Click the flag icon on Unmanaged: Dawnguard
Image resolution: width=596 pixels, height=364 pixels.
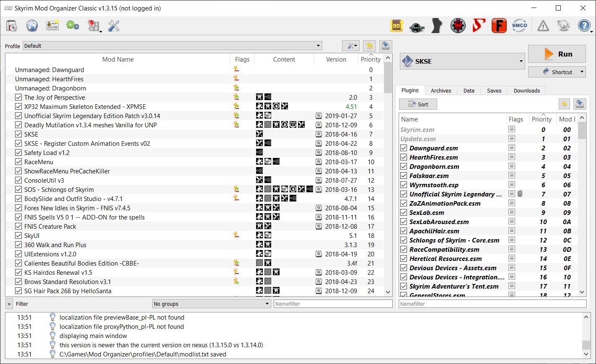click(x=236, y=70)
